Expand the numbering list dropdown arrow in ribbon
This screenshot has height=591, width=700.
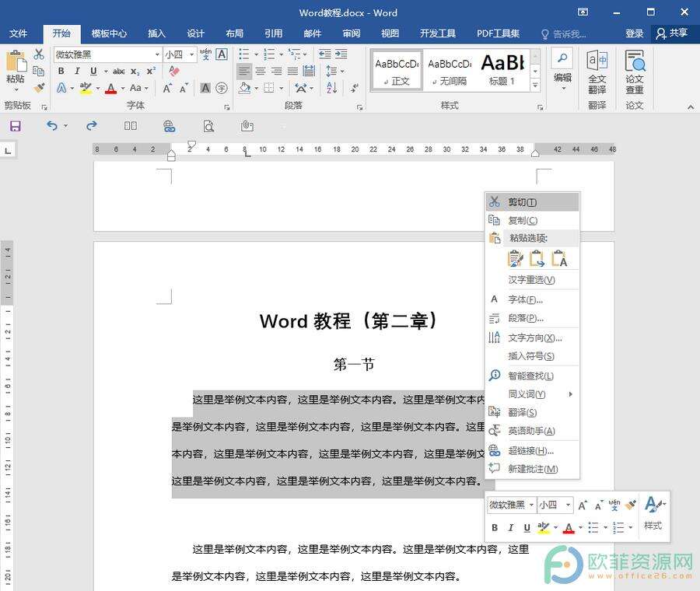pos(282,54)
